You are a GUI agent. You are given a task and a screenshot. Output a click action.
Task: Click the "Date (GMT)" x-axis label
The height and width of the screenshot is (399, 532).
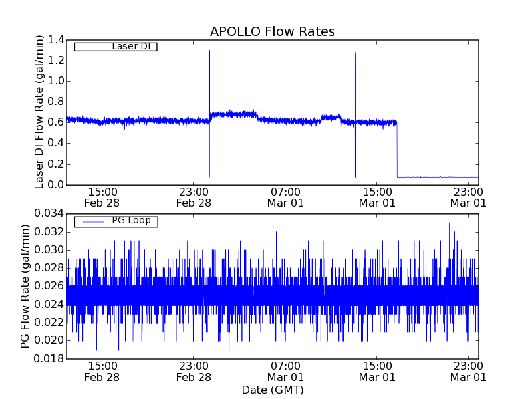[273, 390]
